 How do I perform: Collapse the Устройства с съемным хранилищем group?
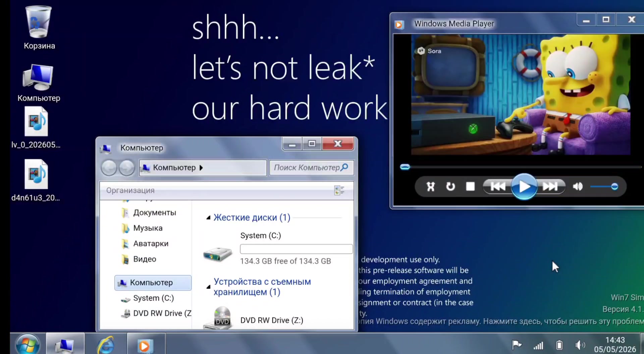(x=208, y=287)
